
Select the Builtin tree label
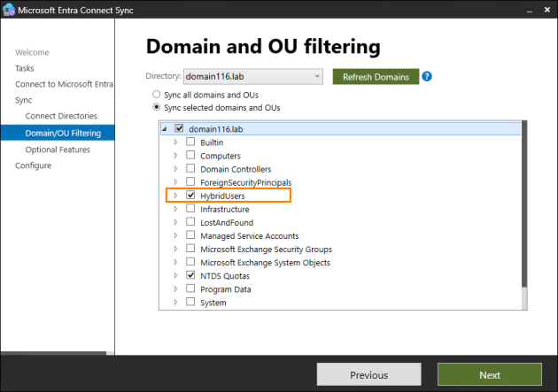(x=212, y=142)
